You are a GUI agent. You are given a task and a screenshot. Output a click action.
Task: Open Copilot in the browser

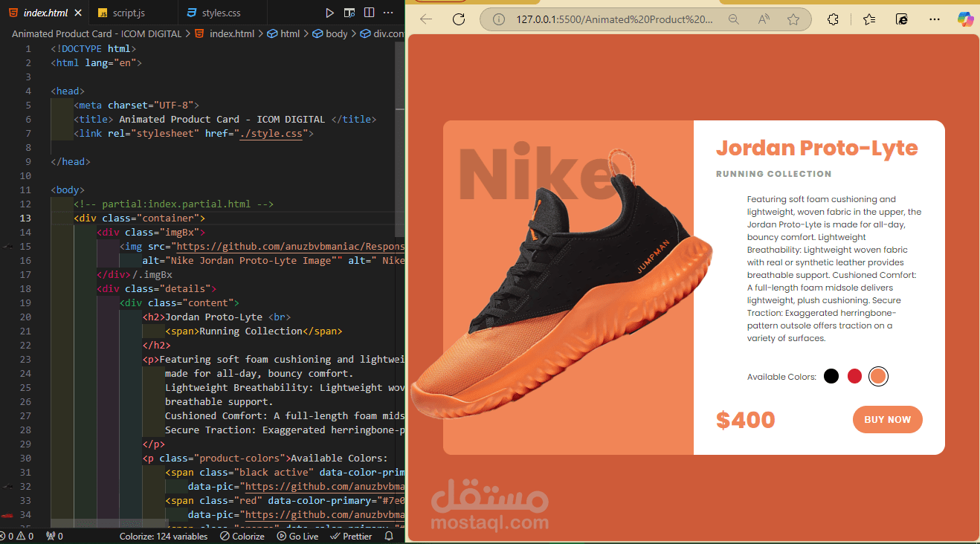[966, 19]
